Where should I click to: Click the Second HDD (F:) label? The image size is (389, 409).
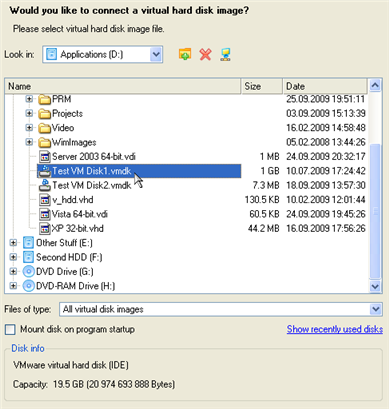(69, 257)
